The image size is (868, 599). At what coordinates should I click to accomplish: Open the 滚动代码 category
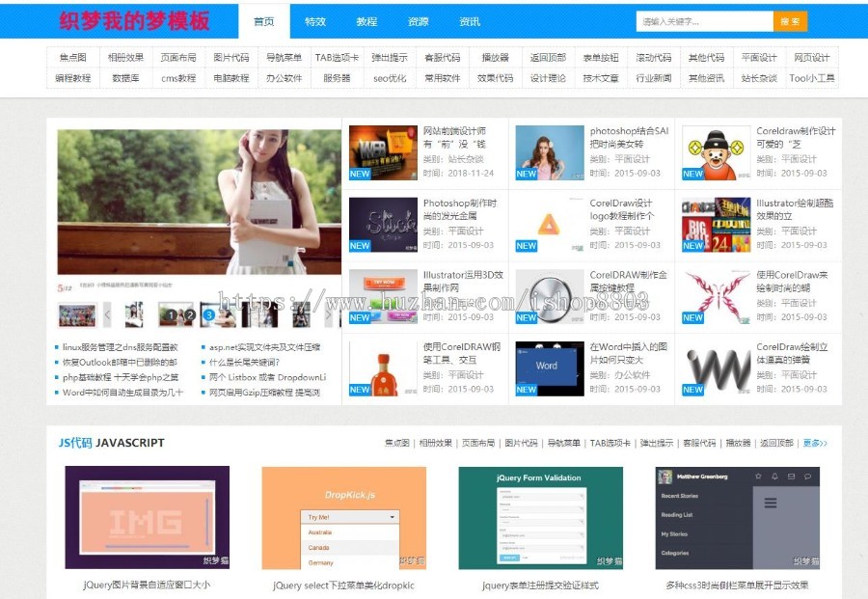click(654, 57)
